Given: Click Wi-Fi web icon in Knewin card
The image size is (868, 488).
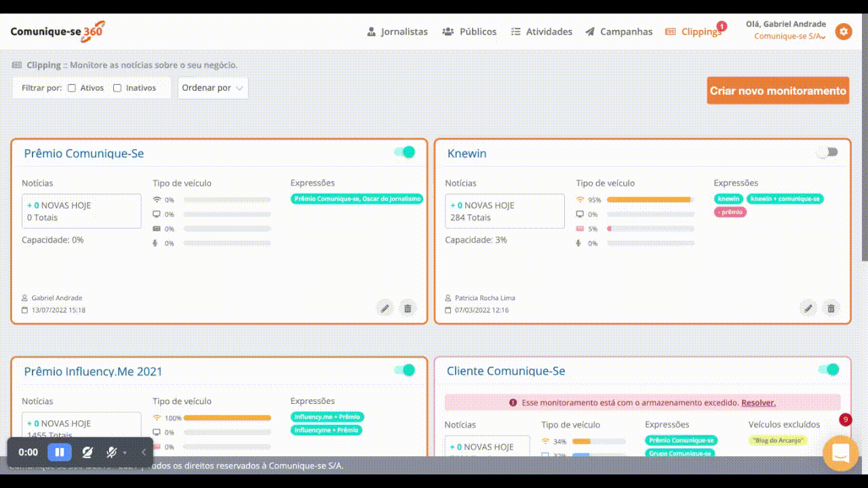Looking at the screenshot, I should 580,199.
